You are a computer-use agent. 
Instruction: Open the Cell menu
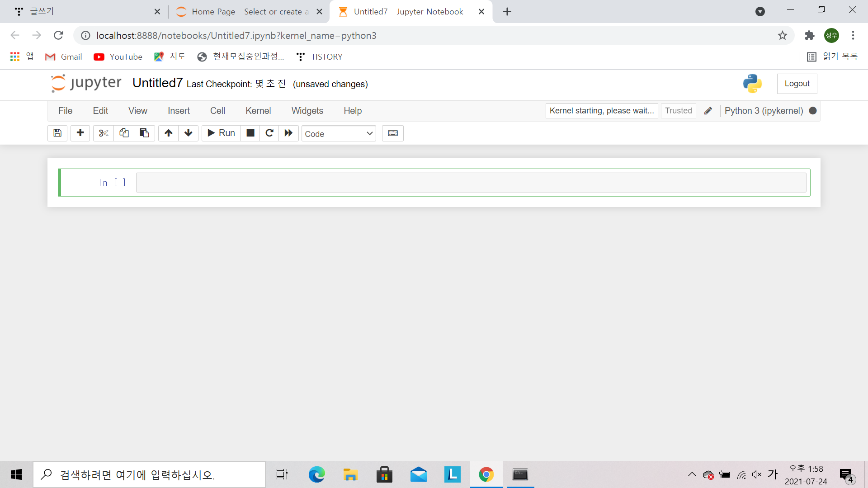coord(217,111)
